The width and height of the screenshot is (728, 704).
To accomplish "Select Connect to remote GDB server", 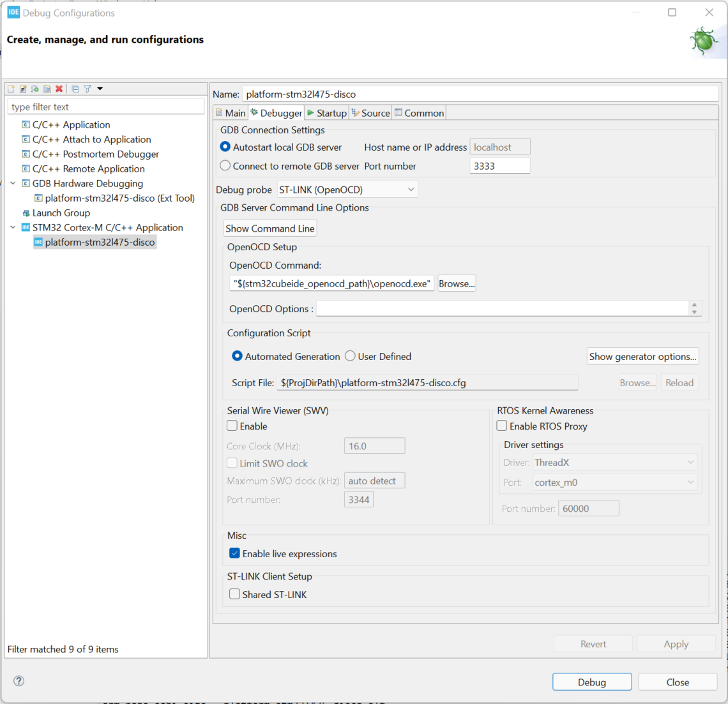I will [x=225, y=166].
